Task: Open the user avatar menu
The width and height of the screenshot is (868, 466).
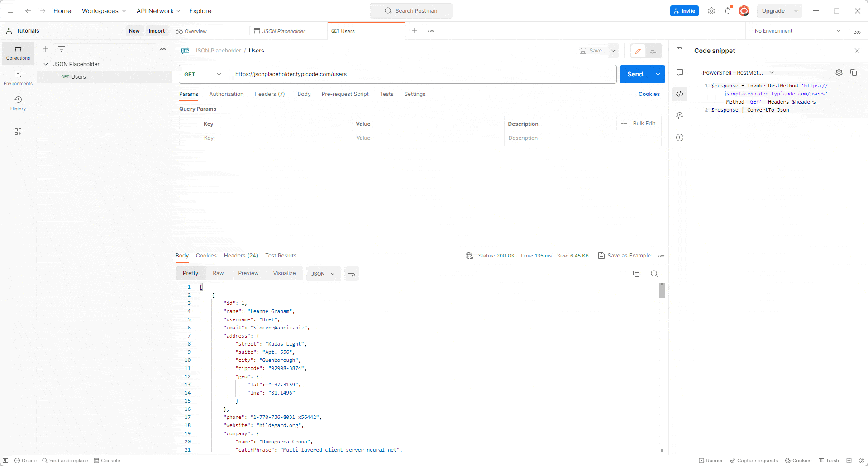Action: point(744,11)
